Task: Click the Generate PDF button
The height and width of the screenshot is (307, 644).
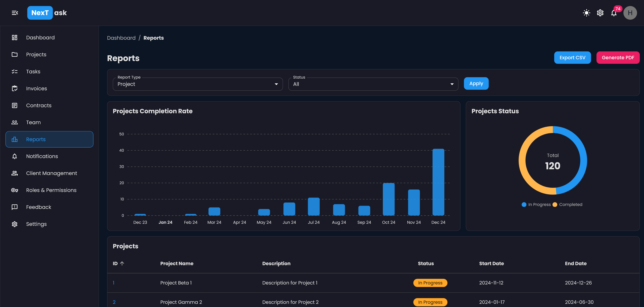Action: (618, 58)
